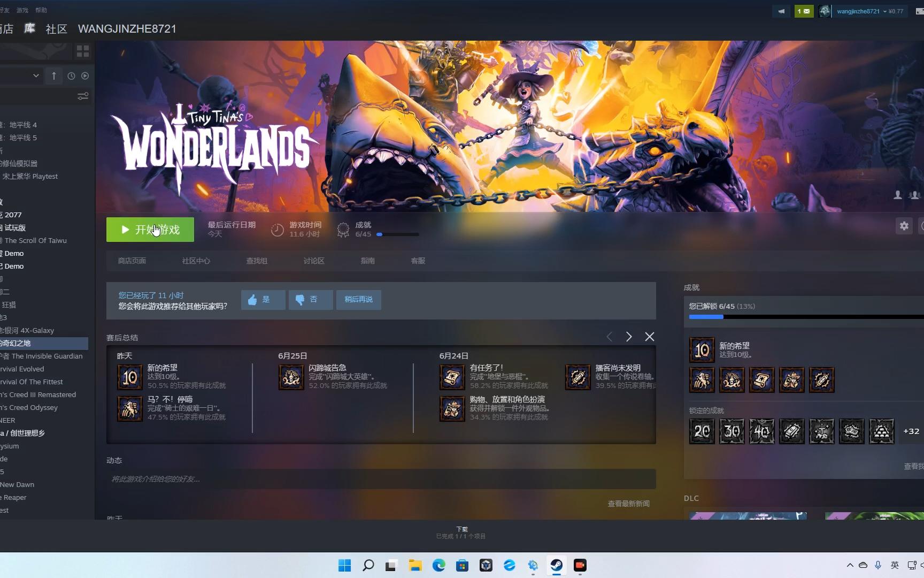The height and width of the screenshot is (578, 924).
Task: Open the 客服 tab
Action: 418,261
